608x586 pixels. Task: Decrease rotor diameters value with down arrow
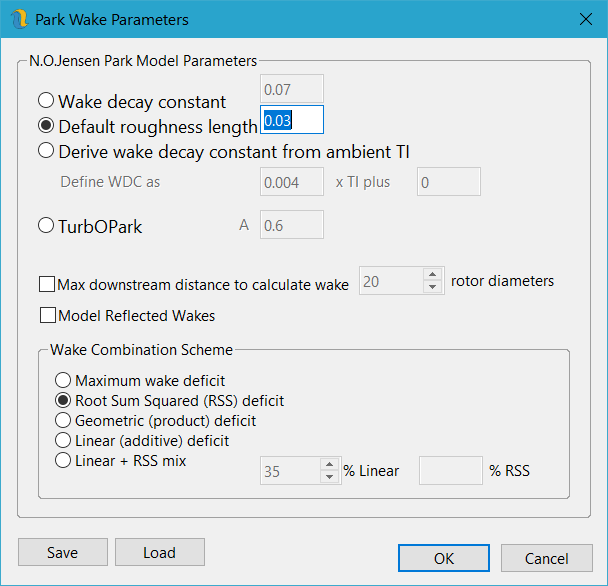click(x=433, y=288)
